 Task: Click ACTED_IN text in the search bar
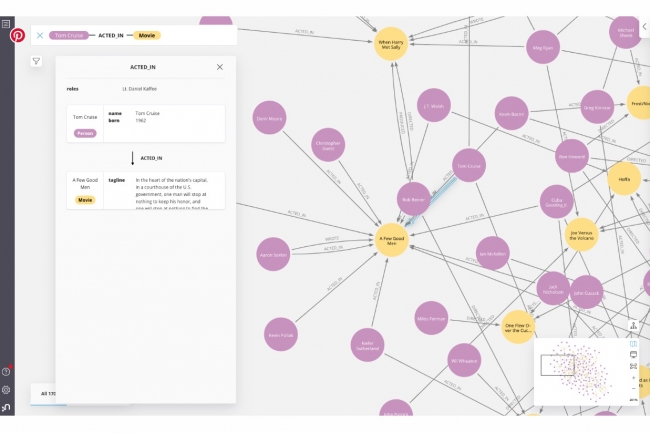(x=111, y=36)
